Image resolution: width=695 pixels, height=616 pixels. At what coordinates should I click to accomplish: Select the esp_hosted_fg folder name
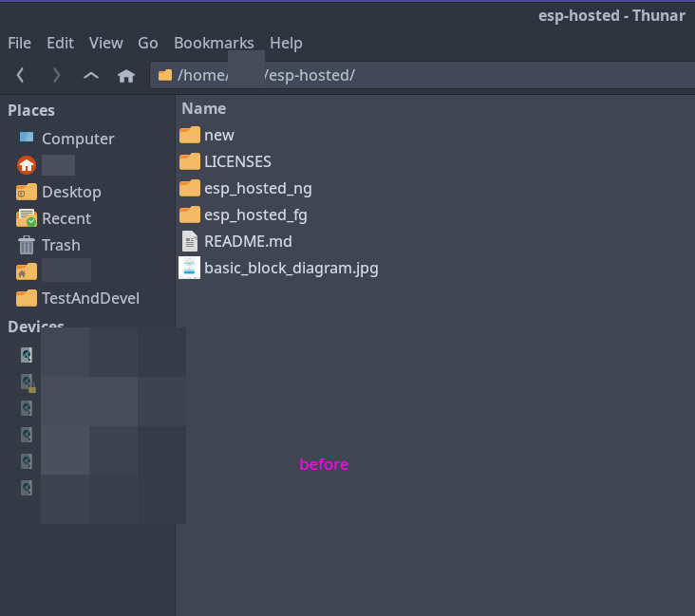tap(255, 215)
